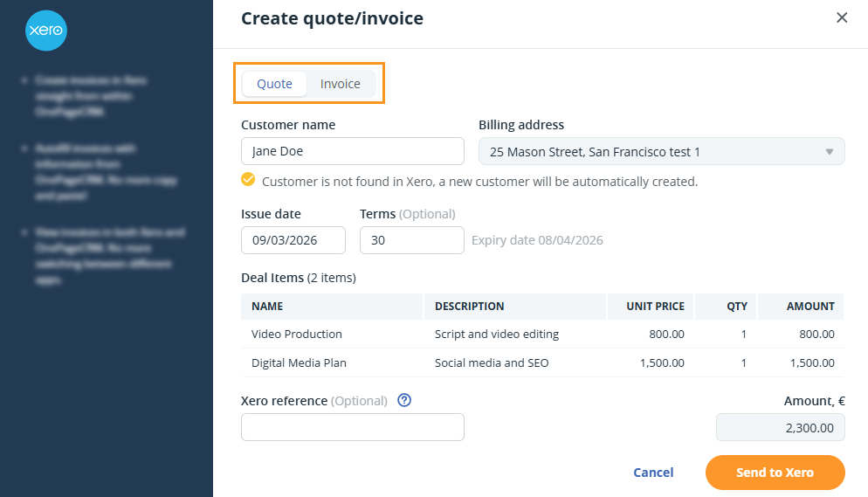Click the 800.00 amount in Video Production row
Image resolution: width=868 pixels, height=497 pixels.
click(x=817, y=335)
